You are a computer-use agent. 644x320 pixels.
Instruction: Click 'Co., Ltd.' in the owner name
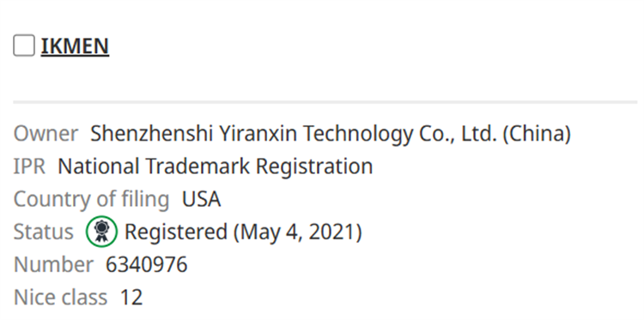click(458, 133)
